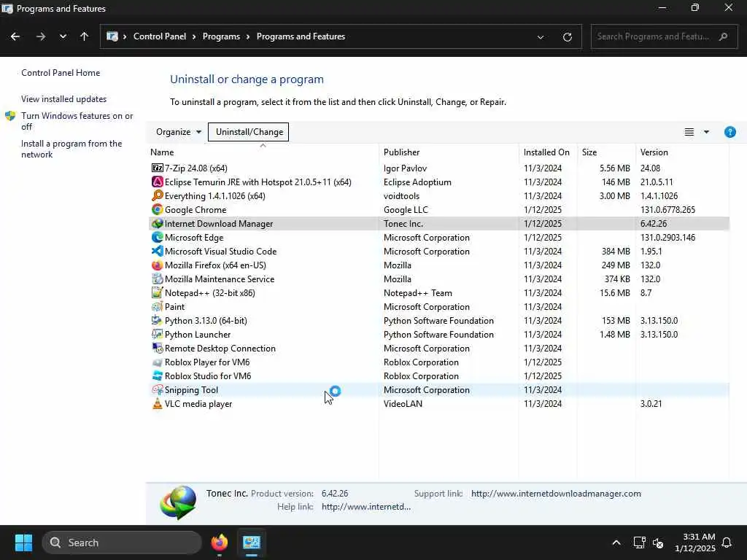Open Control Panel Home link
This screenshot has height=560, width=747.
(61, 73)
